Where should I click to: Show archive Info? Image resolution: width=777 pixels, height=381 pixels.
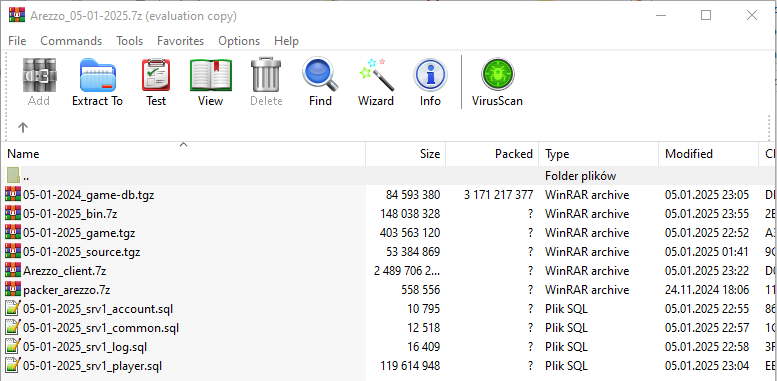click(430, 75)
